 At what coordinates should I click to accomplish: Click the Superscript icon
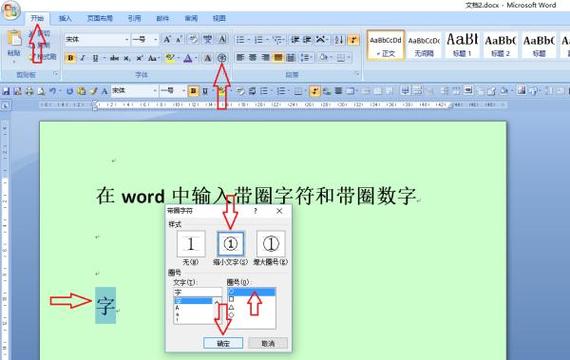pyautogui.click(x=139, y=58)
